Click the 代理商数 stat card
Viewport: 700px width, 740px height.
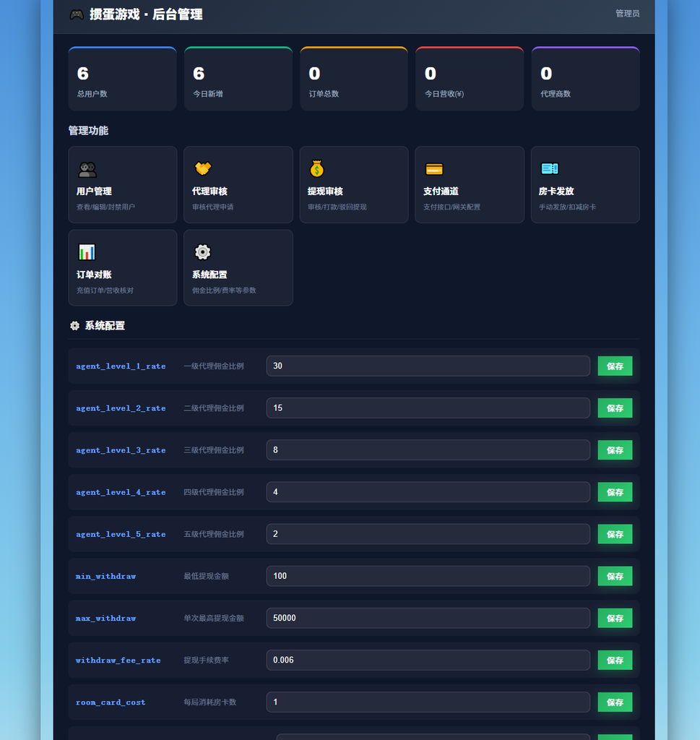585,79
